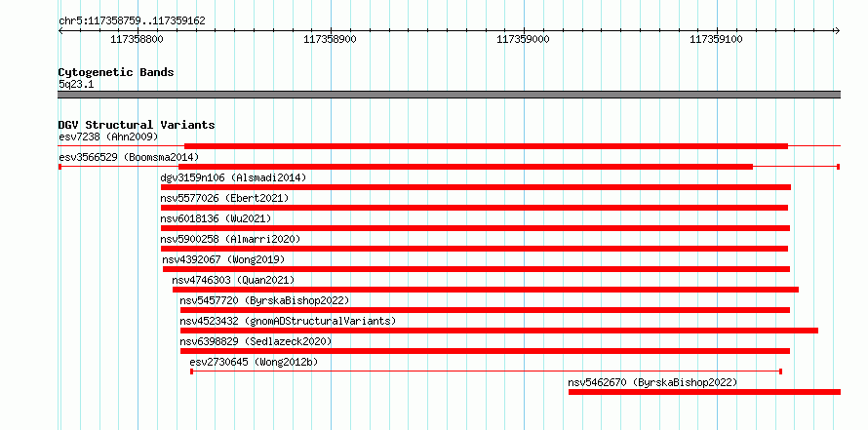Click the nsv6398829 red feature bar
868x430 pixels.
click(x=485, y=351)
